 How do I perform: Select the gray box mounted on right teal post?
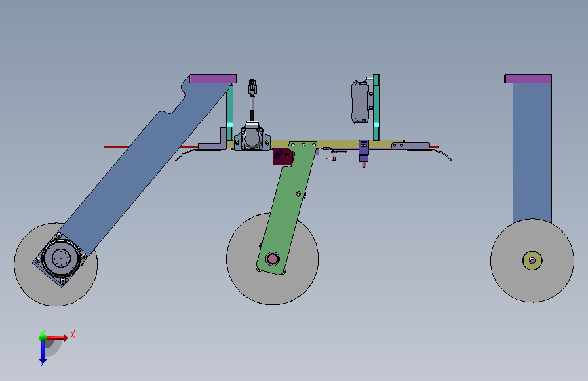(359, 102)
